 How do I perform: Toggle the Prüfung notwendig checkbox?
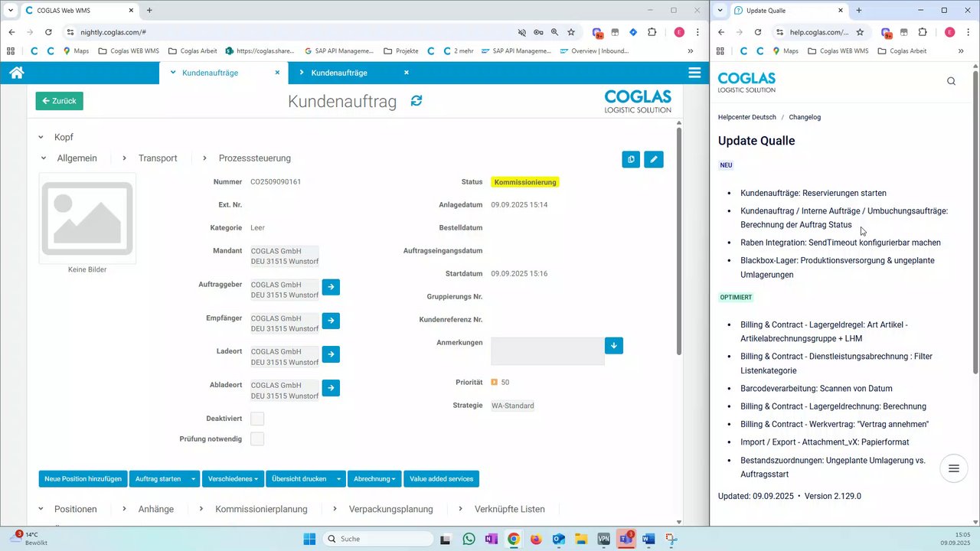click(x=257, y=439)
